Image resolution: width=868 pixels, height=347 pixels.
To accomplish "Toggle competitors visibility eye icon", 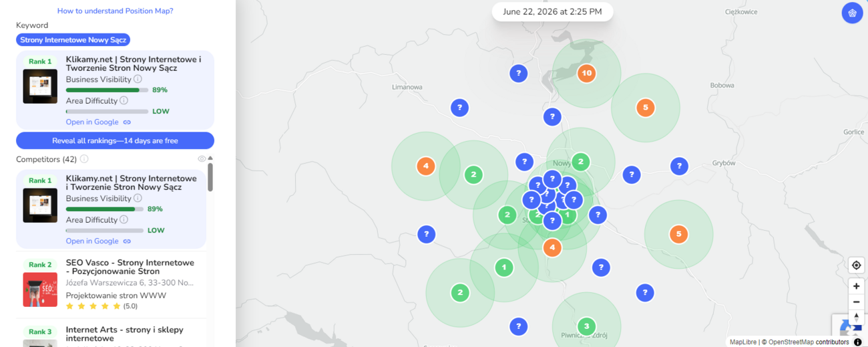I will 202,159.
